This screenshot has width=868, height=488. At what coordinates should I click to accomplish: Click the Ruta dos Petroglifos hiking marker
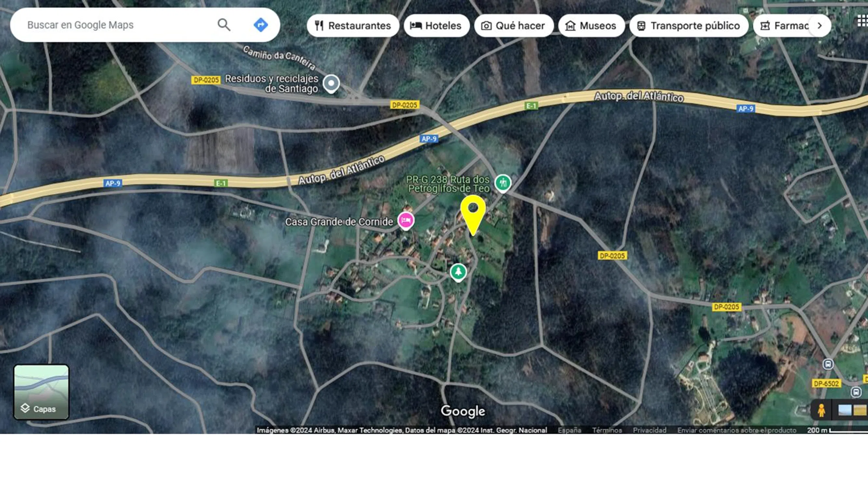coord(503,183)
